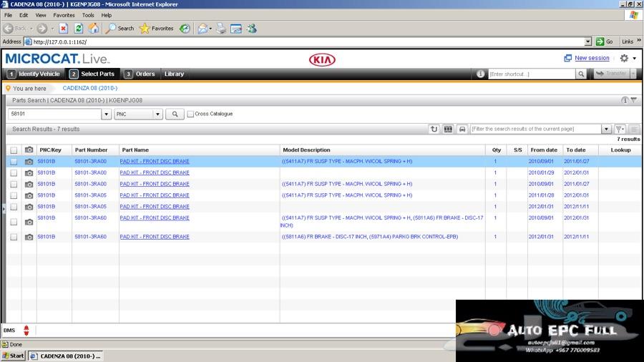This screenshot has height=362, width=644.
Task: Click the History toolbar icon
Action: pos(185,29)
